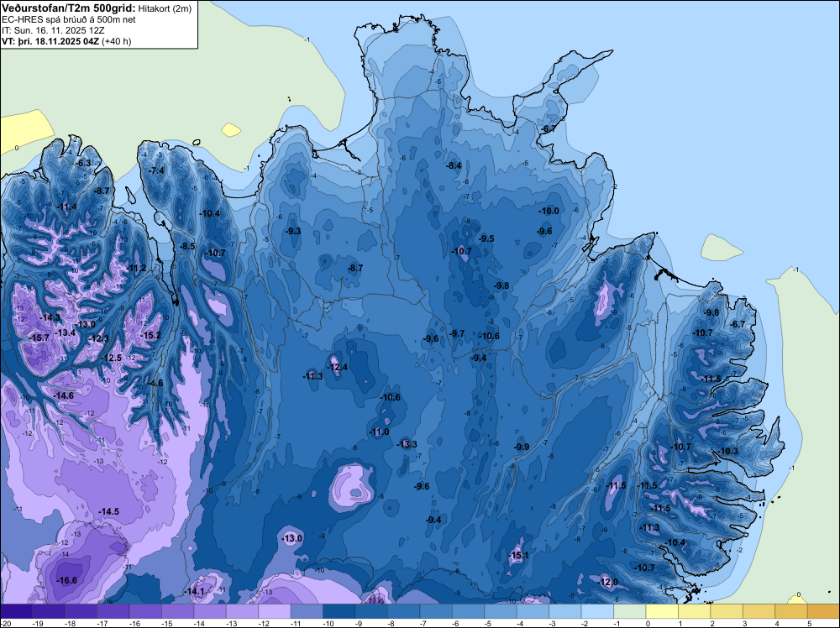Click the -15.2 temperature value

coord(151,335)
